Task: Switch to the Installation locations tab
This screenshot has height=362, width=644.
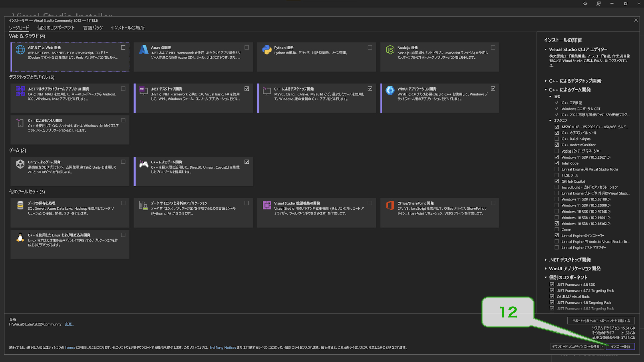Action: [128, 28]
